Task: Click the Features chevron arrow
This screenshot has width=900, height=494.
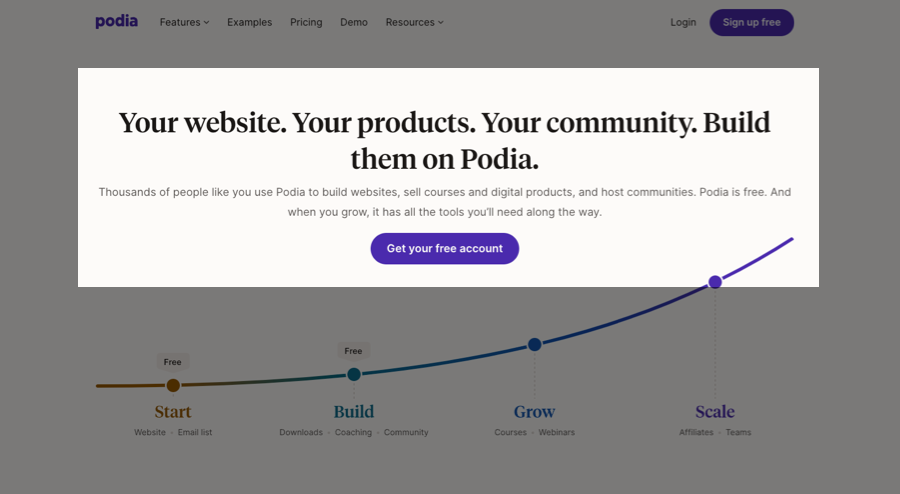Action: [x=206, y=22]
